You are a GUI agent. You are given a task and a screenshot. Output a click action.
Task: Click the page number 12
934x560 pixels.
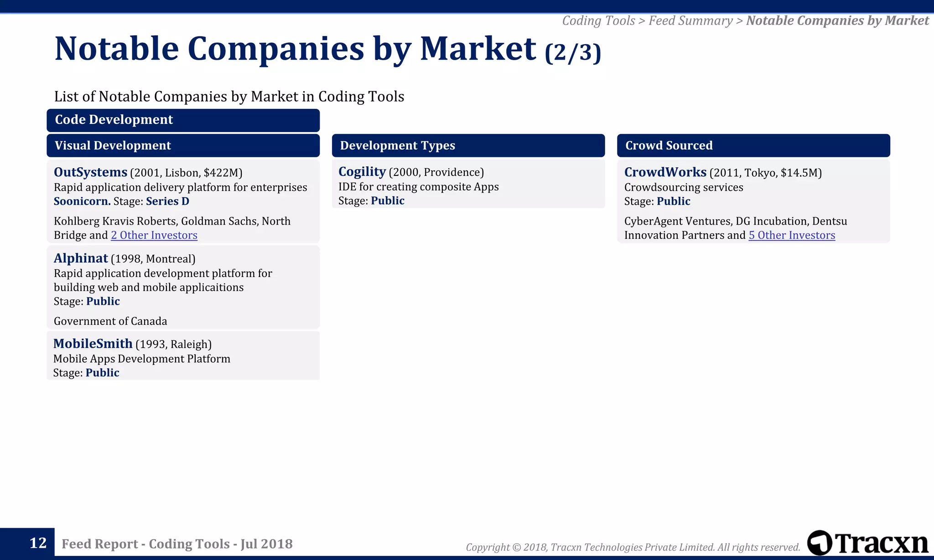(x=38, y=543)
